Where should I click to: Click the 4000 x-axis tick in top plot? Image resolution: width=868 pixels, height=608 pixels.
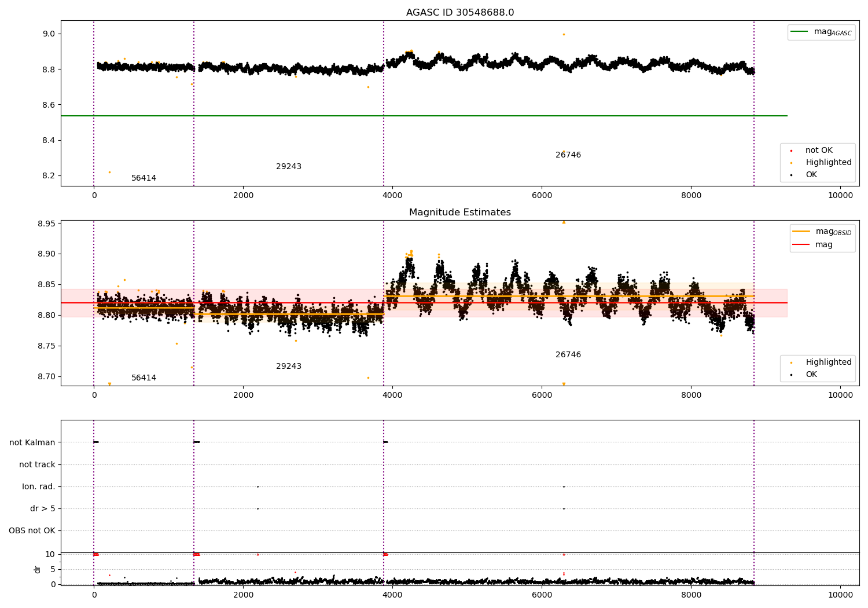tap(393, 195)
